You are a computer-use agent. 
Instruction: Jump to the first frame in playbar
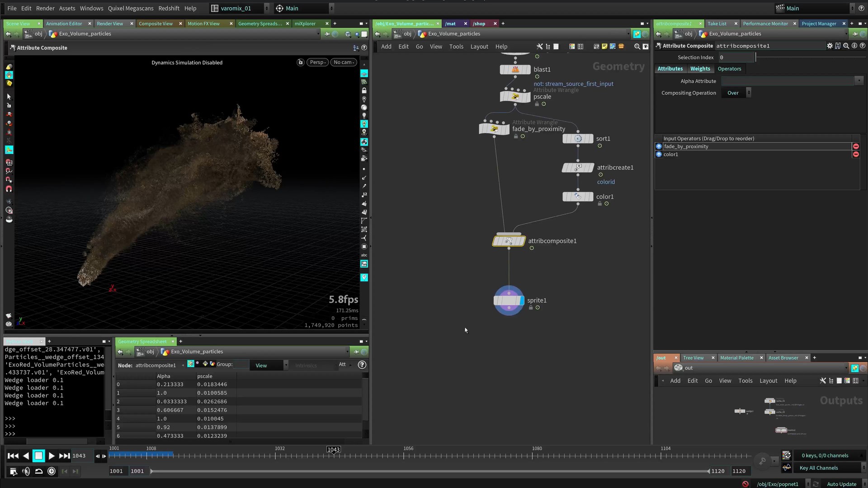(13, 456)
